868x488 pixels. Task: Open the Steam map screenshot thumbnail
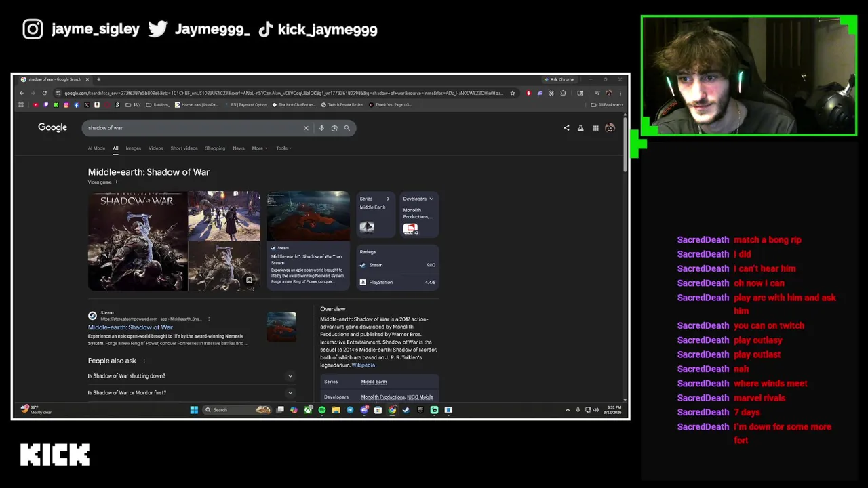[x=308, y=216]
